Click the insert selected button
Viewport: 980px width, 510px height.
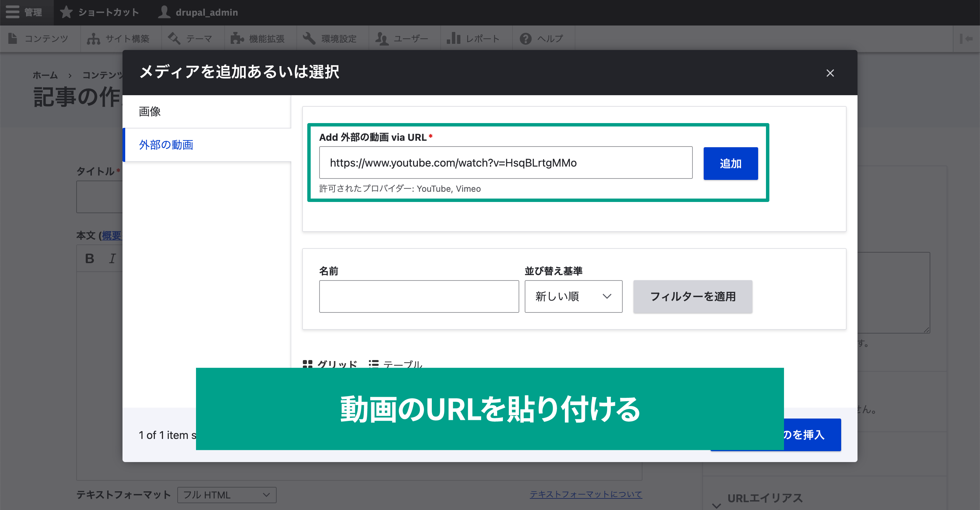pyautogui.click(x=812, y=435)
